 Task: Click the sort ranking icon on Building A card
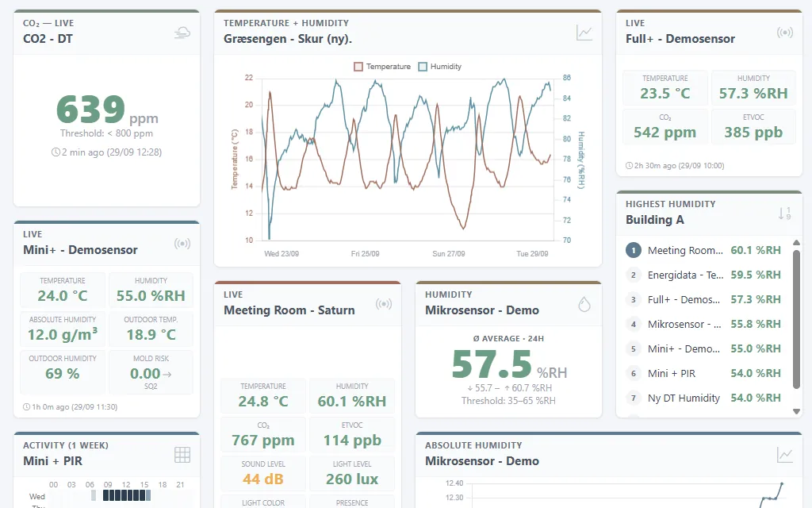point(784,213)
